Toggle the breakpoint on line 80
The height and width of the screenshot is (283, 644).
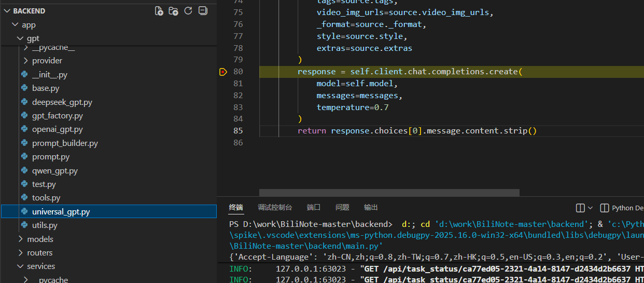[x=223, y=72]
